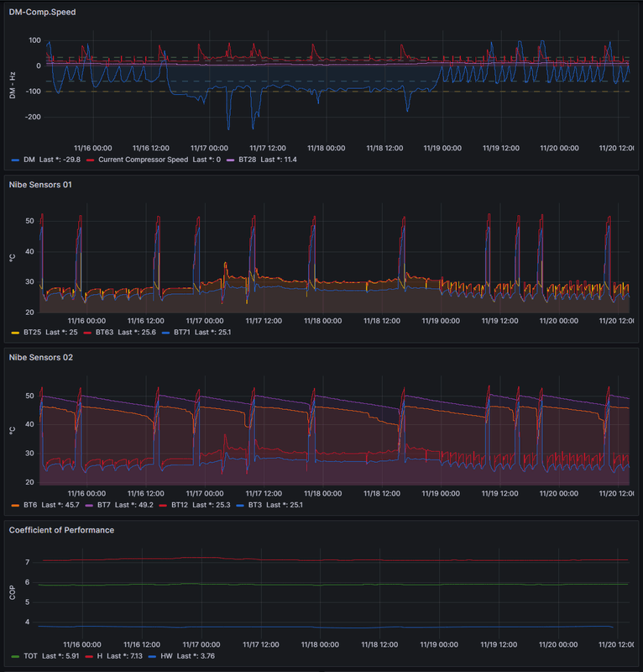Click the yellow BT25 color swatch
Image resolution: width=643 pixels, height=672 pixels.
[x=15, y=333]
